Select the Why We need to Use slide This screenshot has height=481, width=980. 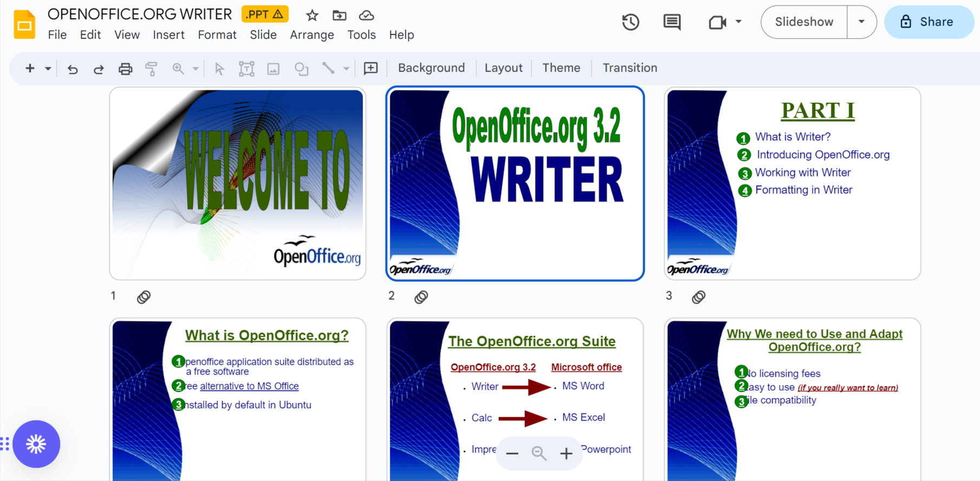pos(793,399)
